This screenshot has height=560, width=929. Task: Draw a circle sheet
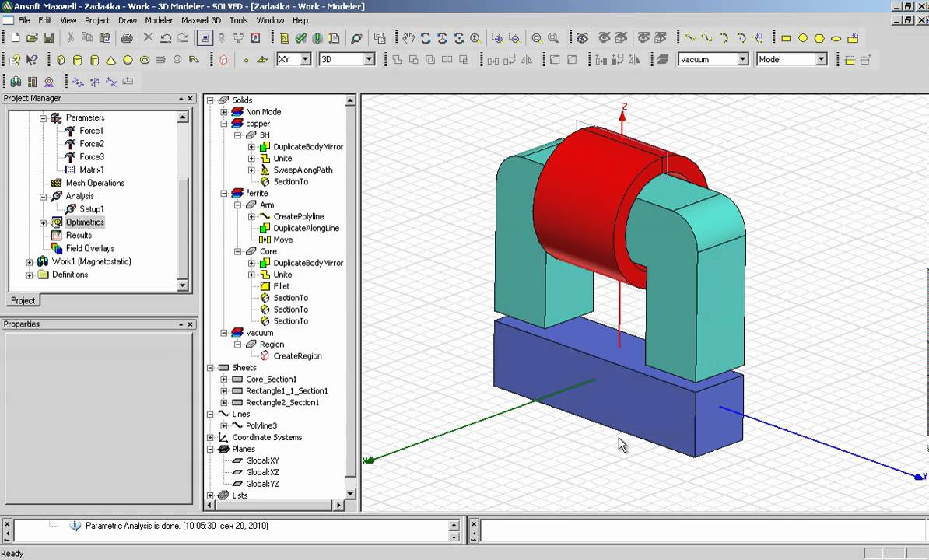tap(803, 38)
